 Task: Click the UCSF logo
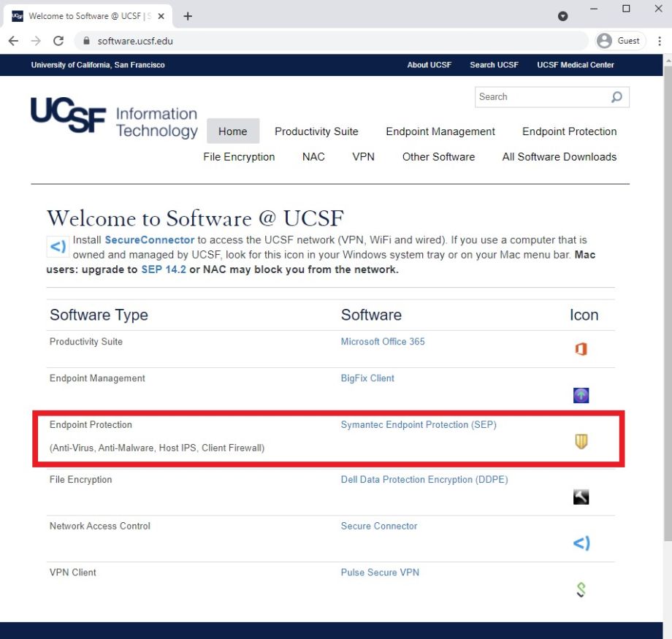69,115
